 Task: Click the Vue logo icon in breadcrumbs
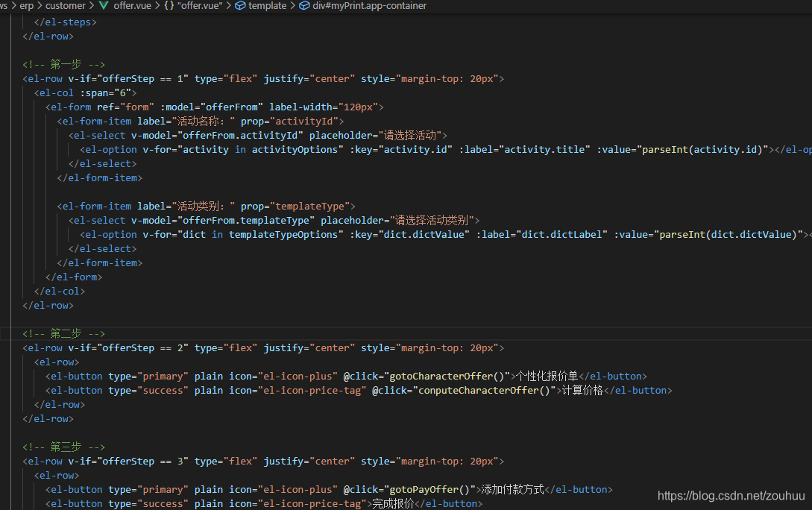point(104,6)
